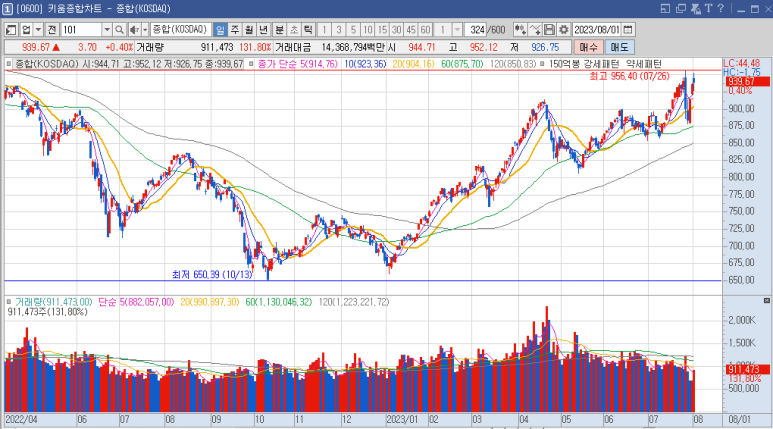The image size is (773, 429).
Task: Click the dock window icon in title bar
Action: [666, 8]
